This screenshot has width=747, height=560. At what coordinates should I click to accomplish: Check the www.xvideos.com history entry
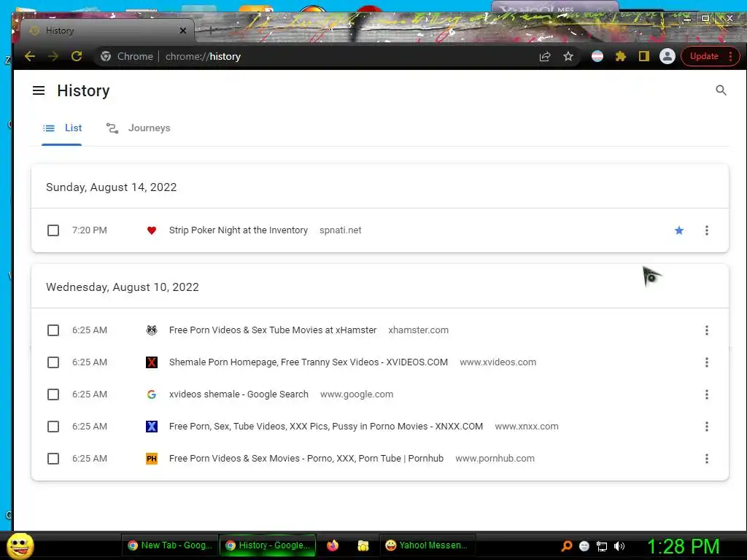pyautogui.click(x=53, y=362)
